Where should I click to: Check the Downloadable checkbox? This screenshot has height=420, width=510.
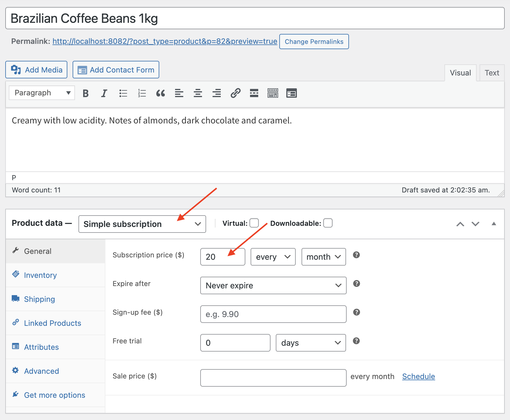pos(328,223)
